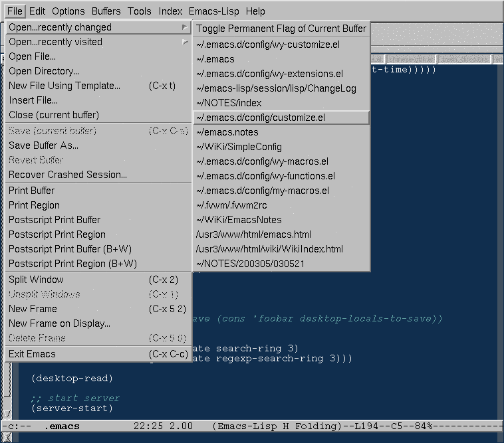Open /usr3/www/html/wiki/WikiIndex.html from recent list

pyautogui.click(x=269, y=249)
